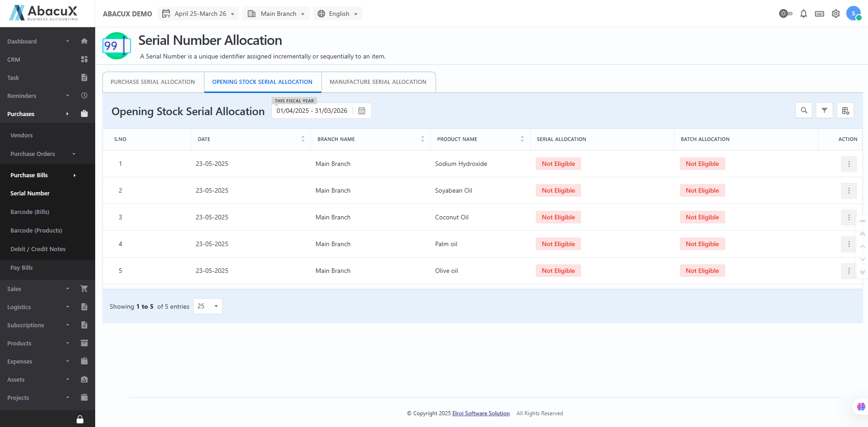This screenshot has width=868, height=427.
Task: Click the keyboard shortcuts icon
Action: pos(819,14)
